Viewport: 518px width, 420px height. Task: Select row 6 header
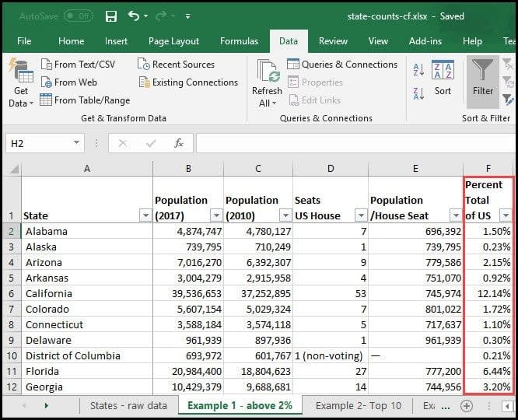(x=11, y=293)
